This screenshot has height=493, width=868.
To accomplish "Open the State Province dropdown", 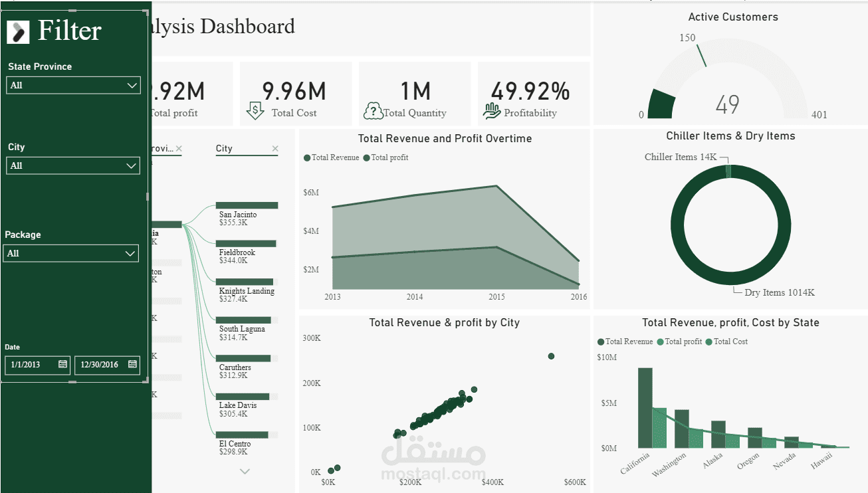I will 73,85.
